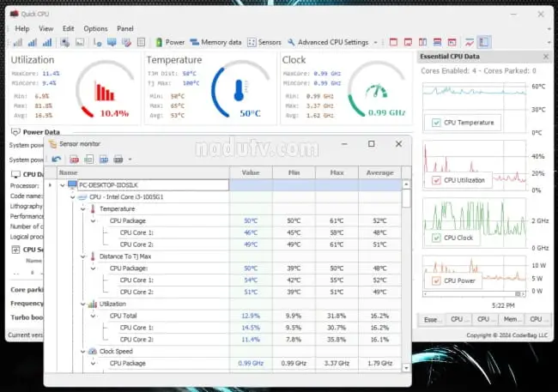Collapse the Temperature sensor group
Image resolution: width=558 pixels, height=392 pixels.
pos(83,209)
